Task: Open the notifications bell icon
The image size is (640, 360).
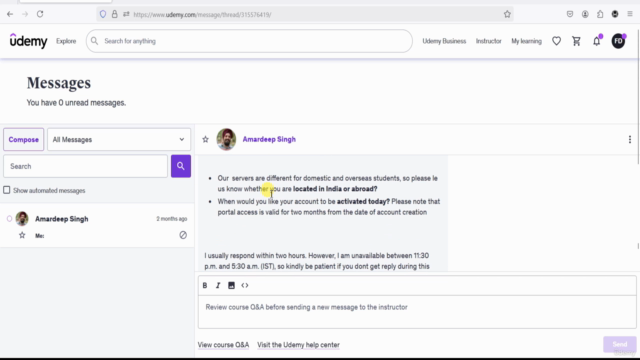Action: 597,41
